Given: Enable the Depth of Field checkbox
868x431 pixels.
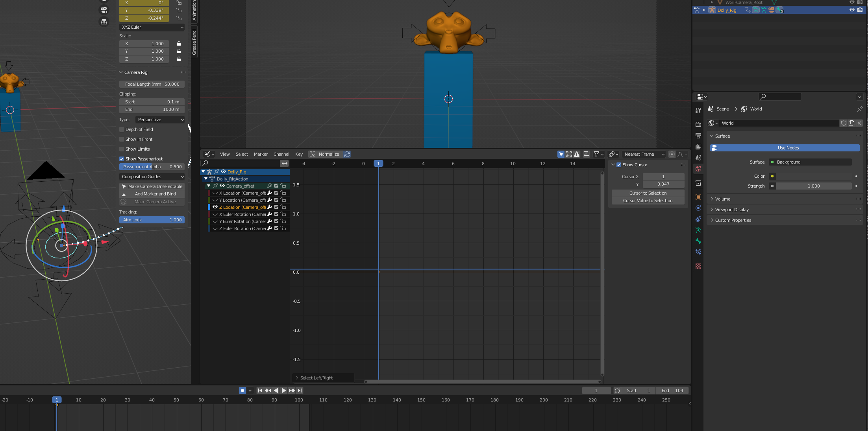Looking at the screenshot, I should (122, 129).
